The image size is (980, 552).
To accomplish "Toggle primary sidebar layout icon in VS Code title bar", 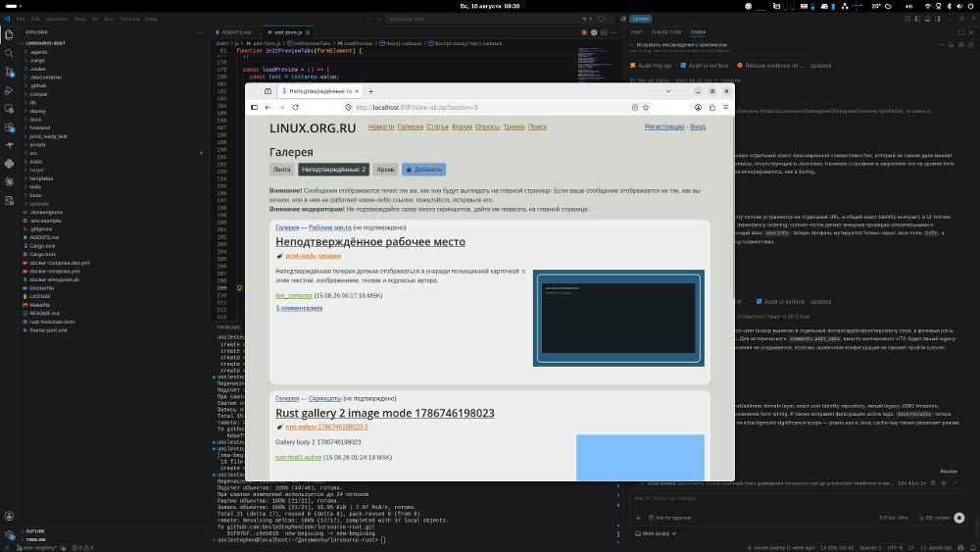I will 917,19.
